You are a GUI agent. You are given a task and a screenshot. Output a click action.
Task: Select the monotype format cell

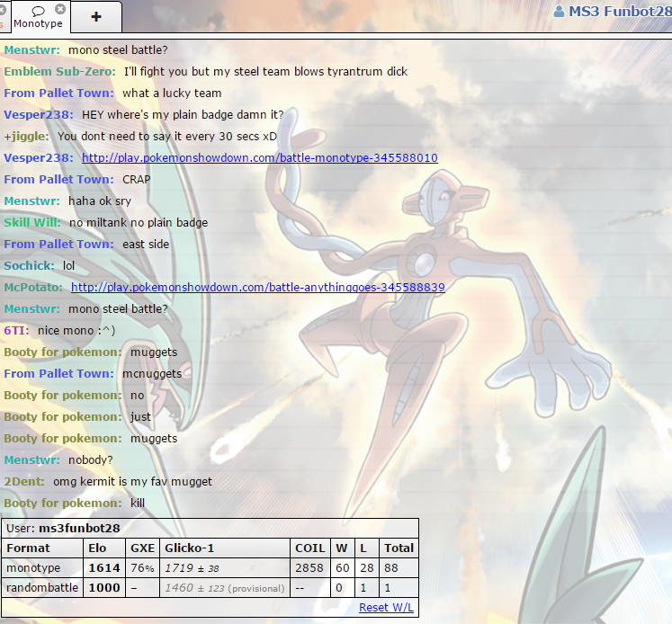(42, 568)
